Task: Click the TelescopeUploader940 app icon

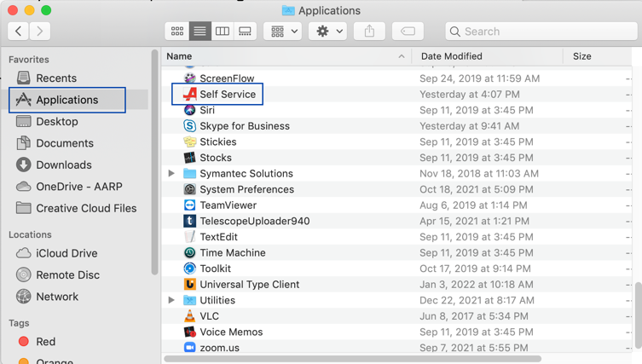Action: pos(189,221)
